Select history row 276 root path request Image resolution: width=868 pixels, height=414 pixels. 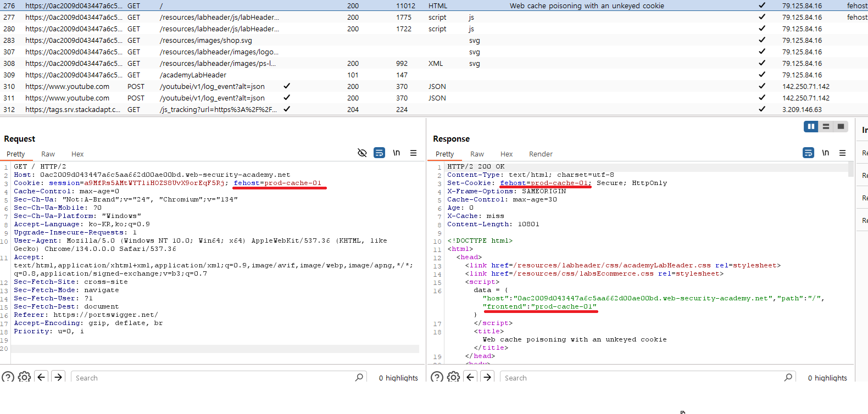pyautogui.click(x=434, y=5)
